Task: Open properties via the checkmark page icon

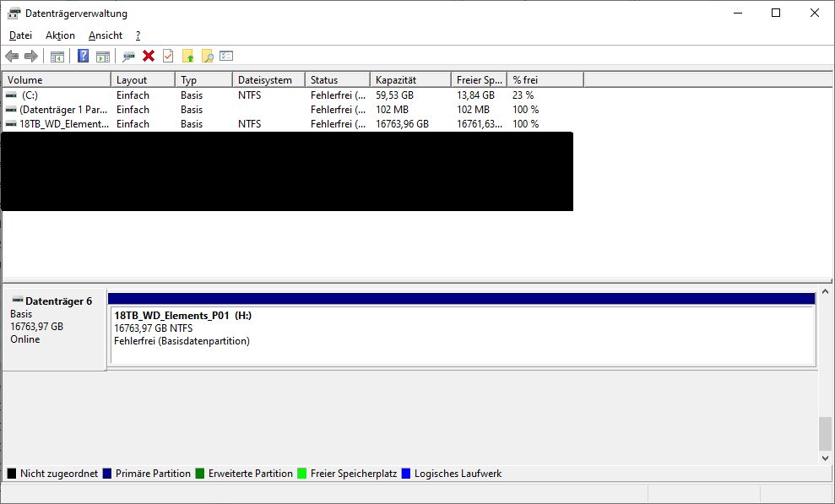Action: pos(168,56)
